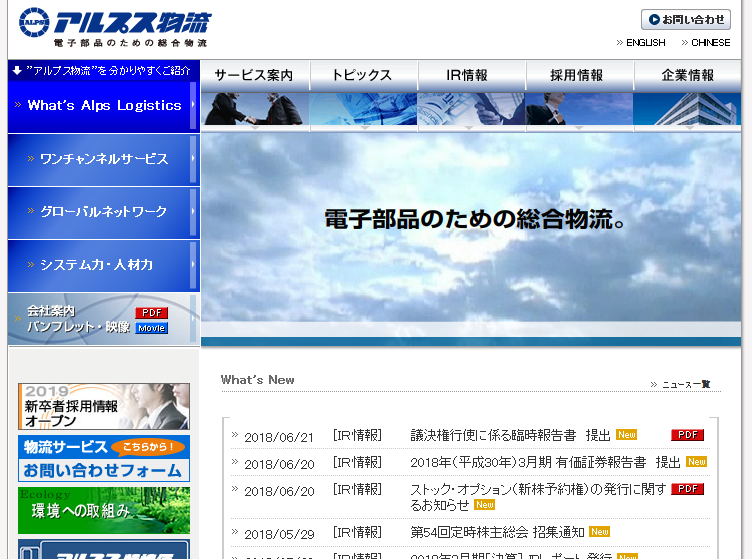Click the 2018/05/29 news date
This screenshot has width=752, height=559.
pyautogui.click(x=279, y=534)
